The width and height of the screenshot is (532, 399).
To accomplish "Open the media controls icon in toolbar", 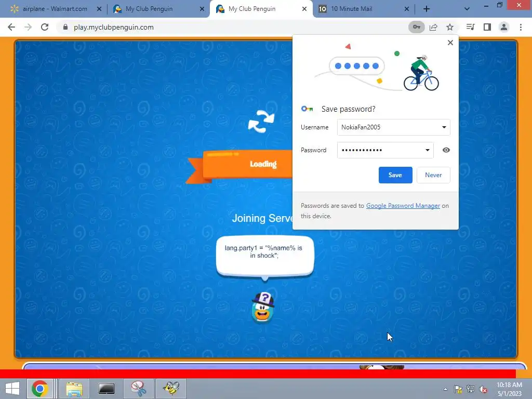I will pos(471,27).
